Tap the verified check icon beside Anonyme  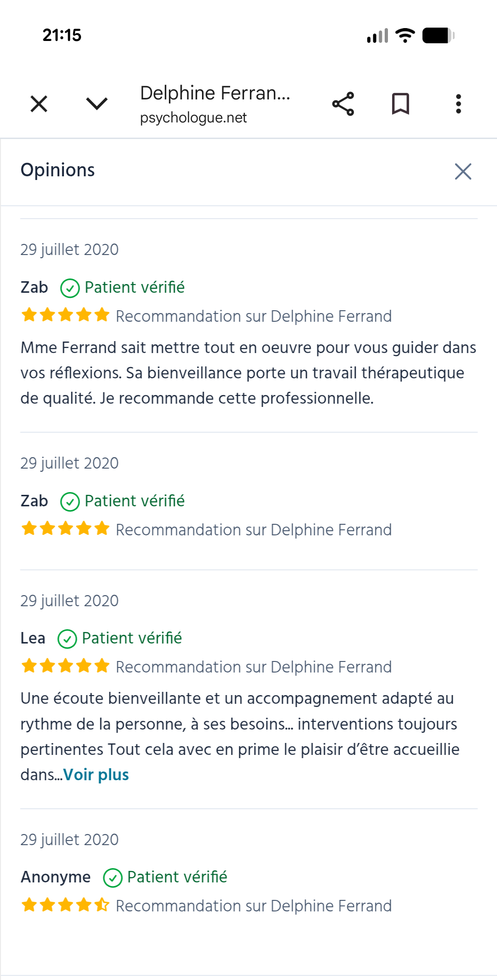click(x=113, y=878)
